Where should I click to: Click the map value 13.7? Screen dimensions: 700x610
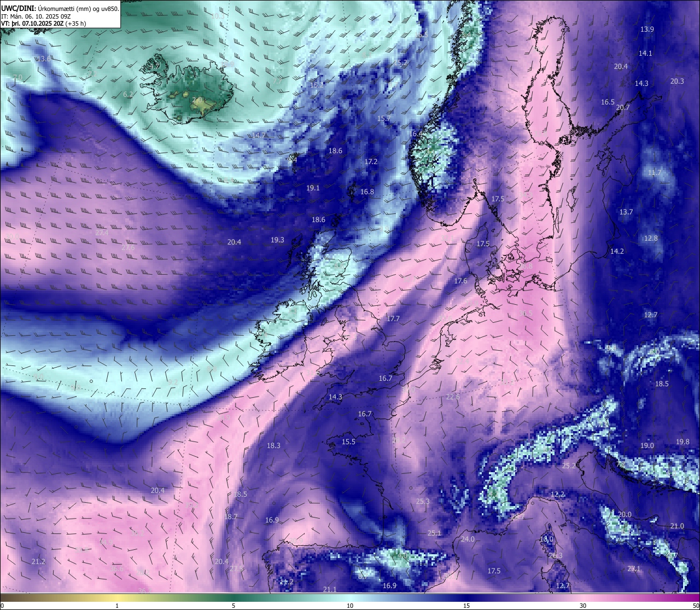(626, 212)
